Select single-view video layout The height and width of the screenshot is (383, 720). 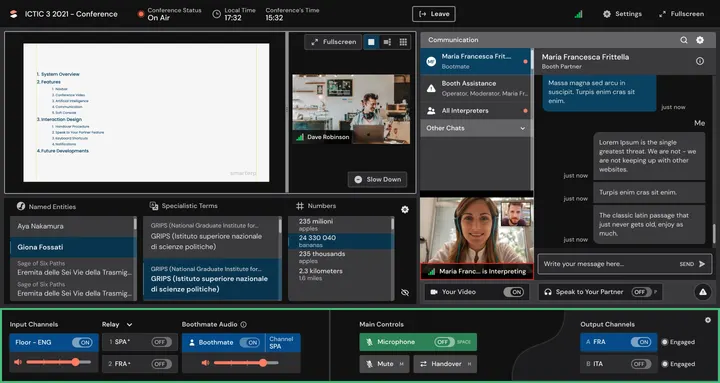(x=371, y=42)
